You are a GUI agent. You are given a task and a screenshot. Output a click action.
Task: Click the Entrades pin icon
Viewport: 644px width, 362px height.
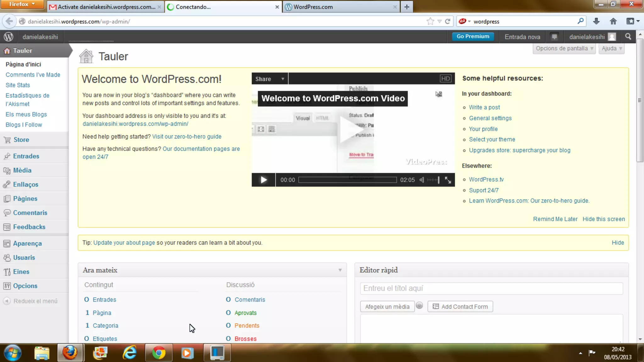(7, 156)
